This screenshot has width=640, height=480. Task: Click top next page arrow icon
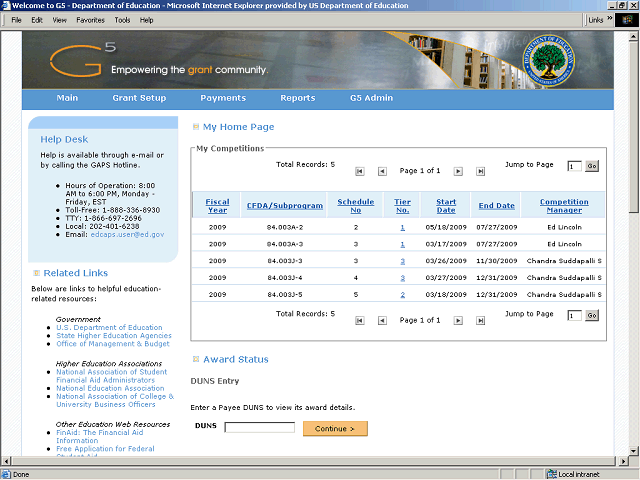pyautogui.click(x=458, y=171)
